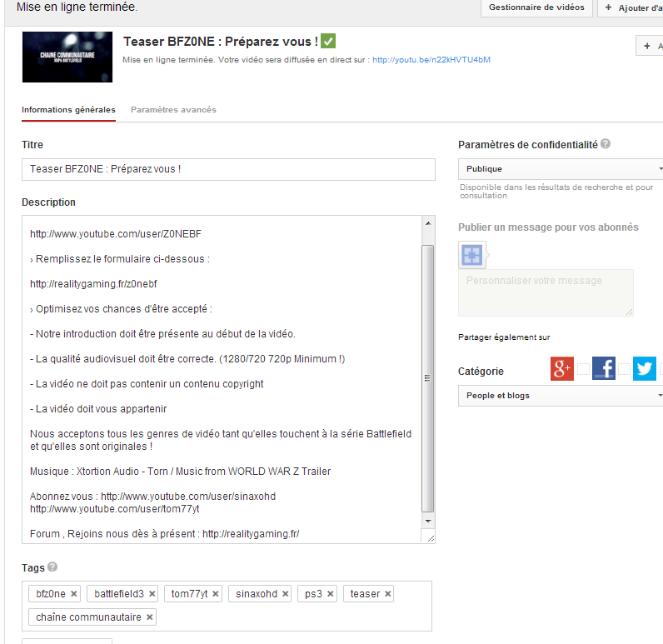This screenshot has height=644, width=663.
Task: Remove the teaser tag
Action: 388,594
